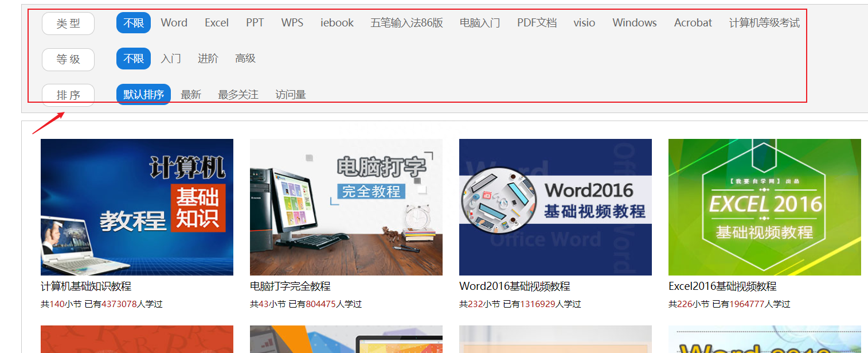This screenshot has height=353, width=868.
Task: Filter courses by Word type
Action: point(174,23)
